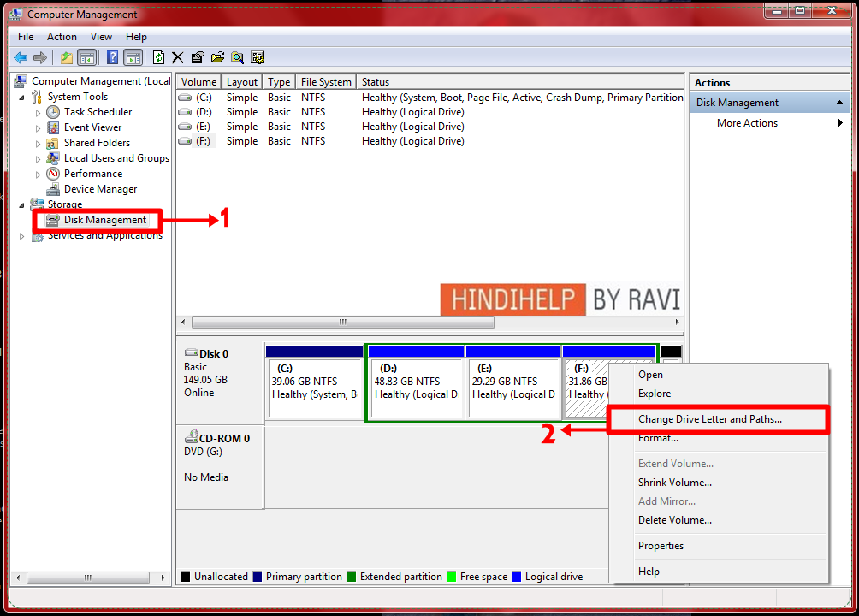Expand the Performance node
This screenshot has width=859, height=616.
click(38, 175)
